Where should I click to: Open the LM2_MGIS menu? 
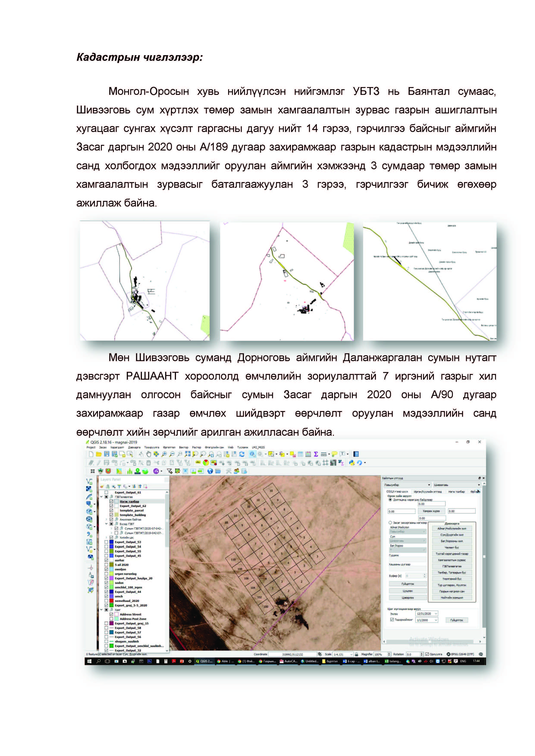pos(258,448)
